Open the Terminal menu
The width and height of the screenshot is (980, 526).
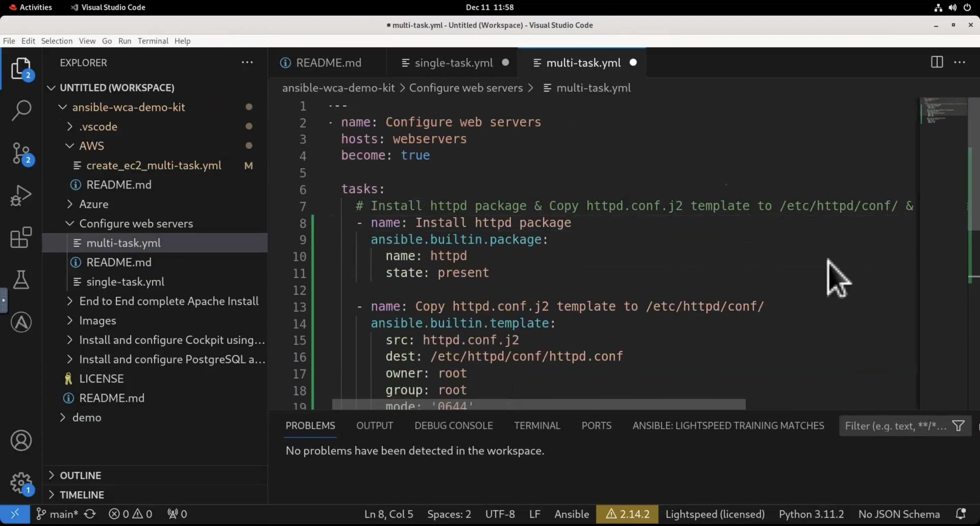[x=153, y=41]
